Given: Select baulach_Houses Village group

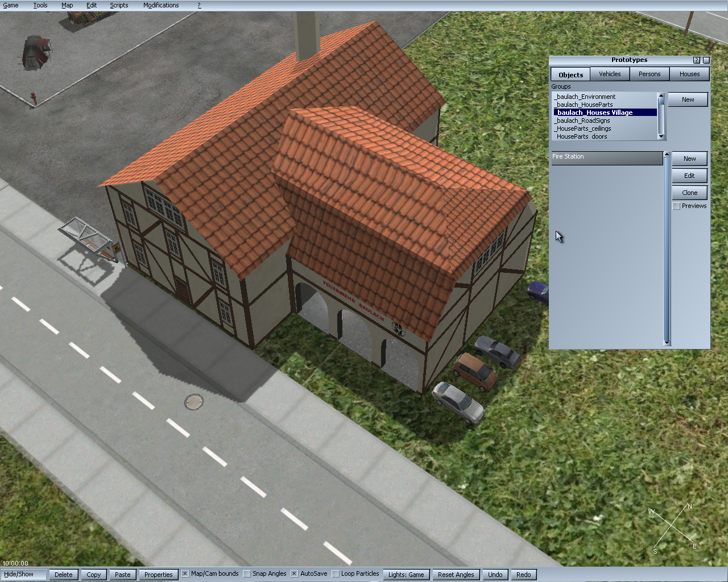Looking at the screenshot, I should 605,113.
